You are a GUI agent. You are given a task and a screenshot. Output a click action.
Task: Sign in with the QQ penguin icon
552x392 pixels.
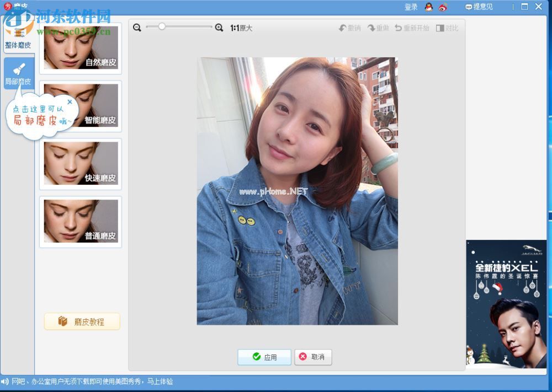[x=428, y=7]
